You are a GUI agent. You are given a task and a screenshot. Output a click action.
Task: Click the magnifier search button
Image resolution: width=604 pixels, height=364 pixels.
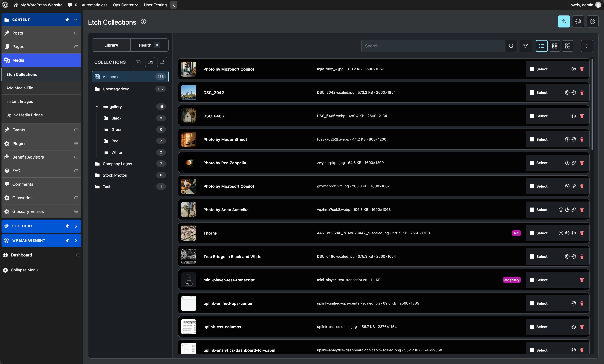[x=511, y=46]
